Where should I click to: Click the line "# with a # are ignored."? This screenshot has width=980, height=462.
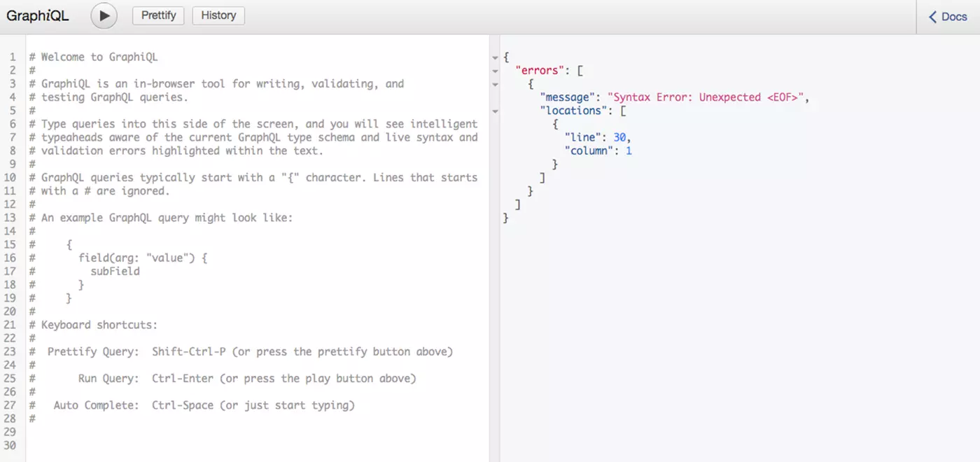pyautogui.click(x=99, y=191)
